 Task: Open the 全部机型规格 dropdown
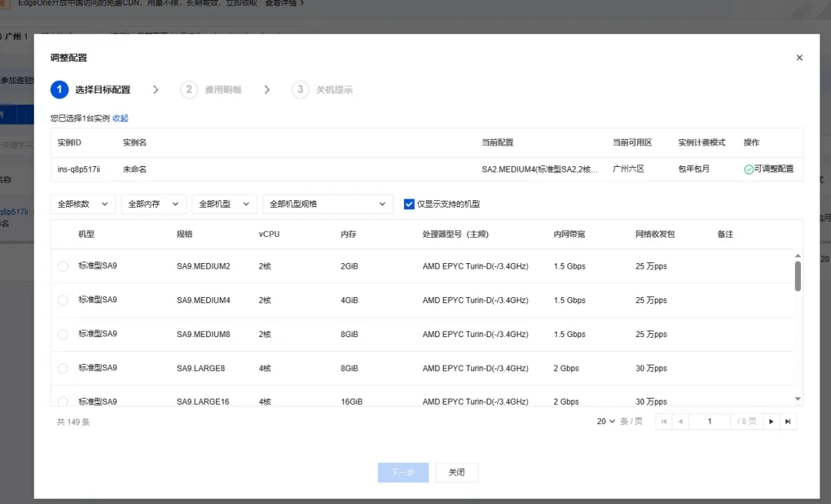[x=328, y=204]
